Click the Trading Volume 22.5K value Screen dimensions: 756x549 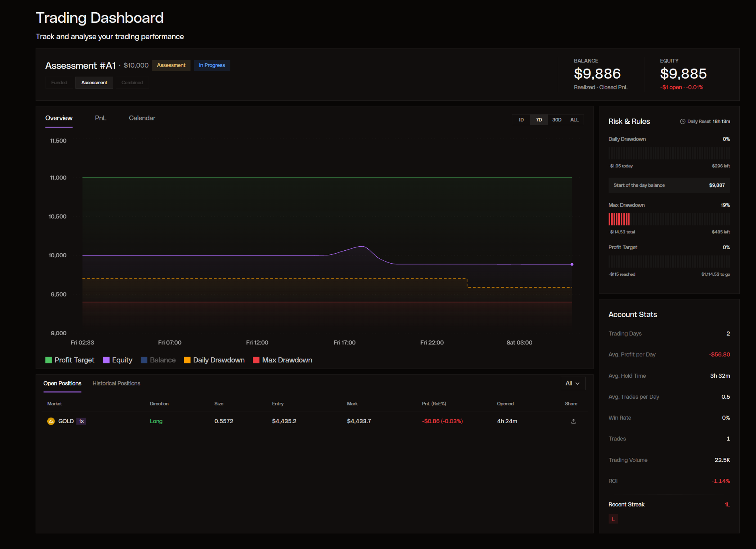click(x=722, y=460)
